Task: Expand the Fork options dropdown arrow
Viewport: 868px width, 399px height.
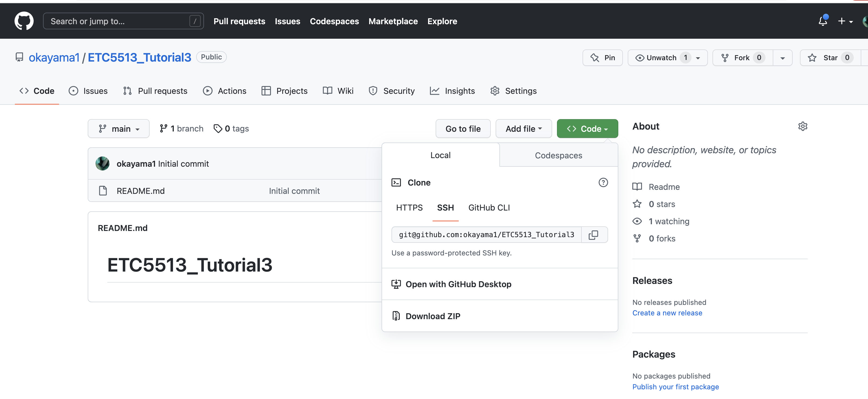Action: tap(782, 58)
